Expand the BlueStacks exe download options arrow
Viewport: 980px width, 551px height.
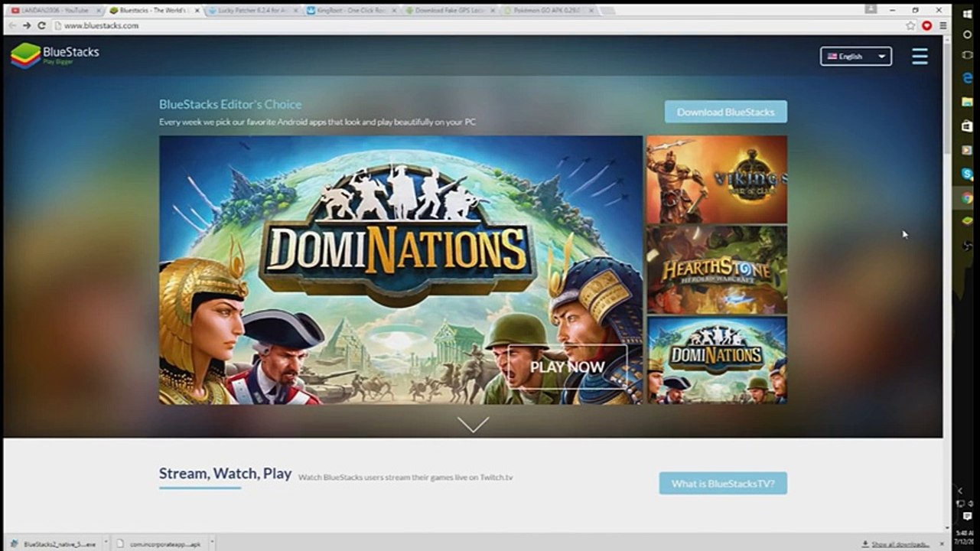[106, 543]
